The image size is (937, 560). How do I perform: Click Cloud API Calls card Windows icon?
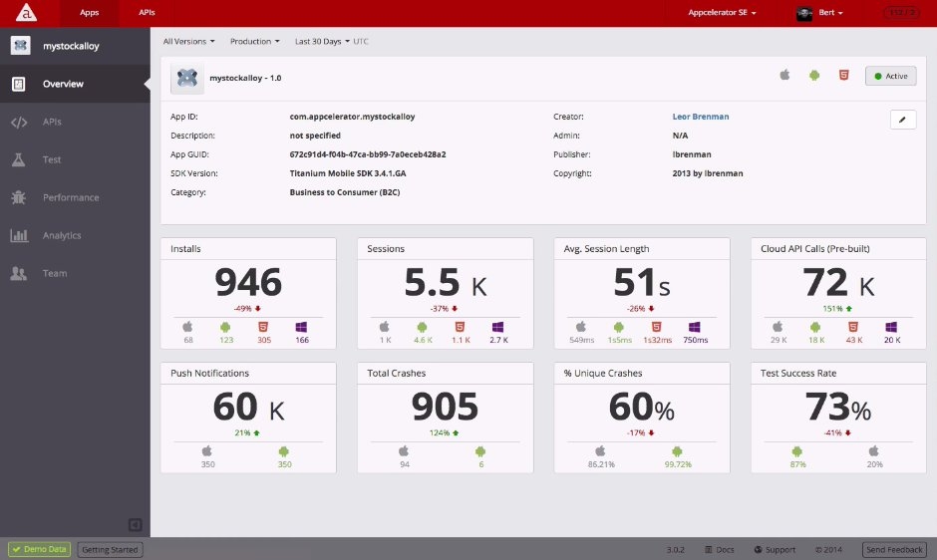pos(891,327)
